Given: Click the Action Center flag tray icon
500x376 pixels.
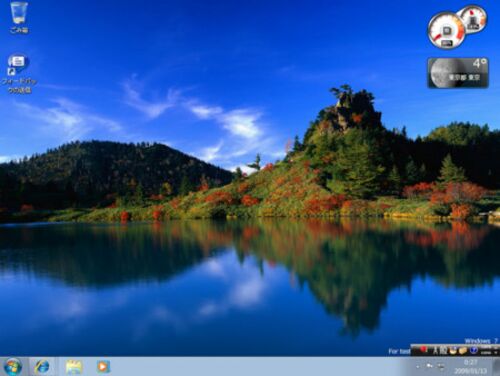Looking at the screenshot, I should (429, 366).
